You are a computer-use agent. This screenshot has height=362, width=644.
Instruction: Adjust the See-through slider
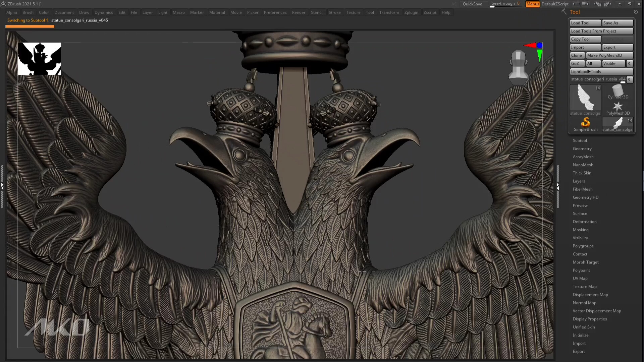pyautogui.click(x=505, y=6)
